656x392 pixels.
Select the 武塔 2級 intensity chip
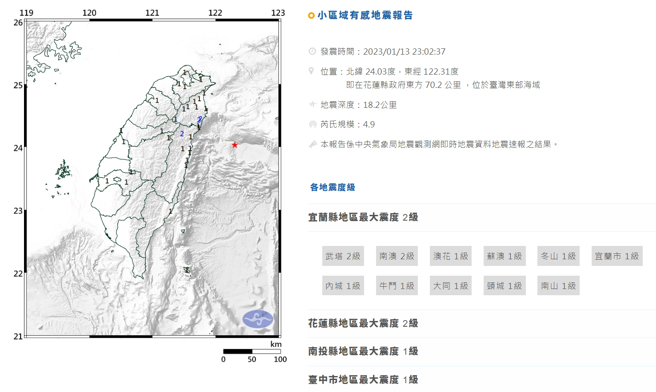click(x=343, y=256)
